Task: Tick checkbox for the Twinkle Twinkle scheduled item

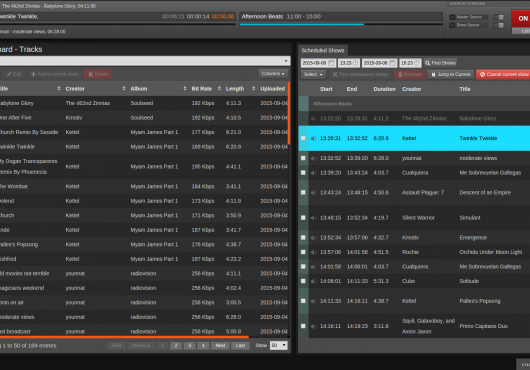Action: pyautogui.click(x=303, y=138)
